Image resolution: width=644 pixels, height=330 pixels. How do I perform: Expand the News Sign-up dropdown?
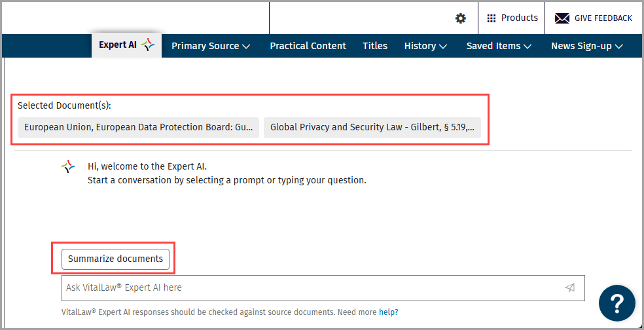coord(587,46)
